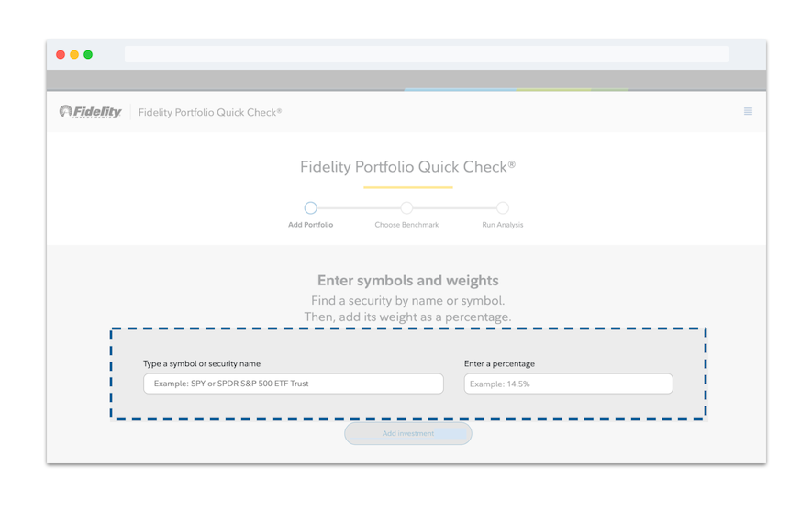Click the large centered Quick Check title
This screenshot has width=812, height=512.
pyautogui.click(x=407, y=167)
